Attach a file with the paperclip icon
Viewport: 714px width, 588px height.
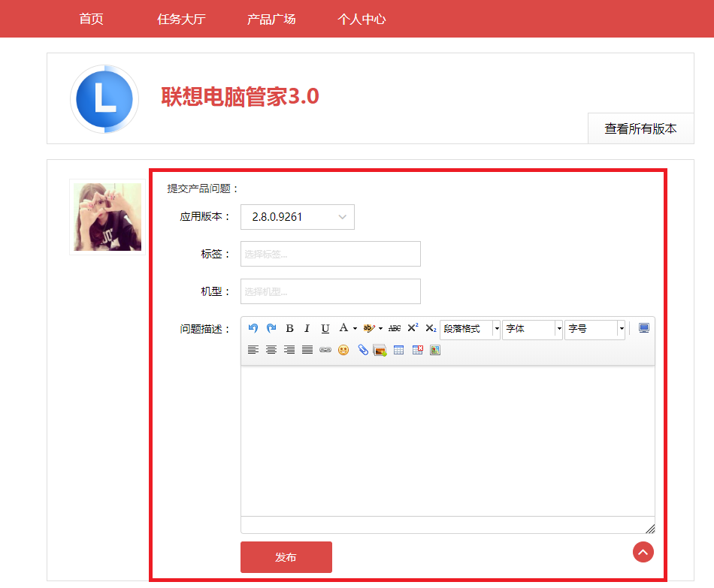362,349
